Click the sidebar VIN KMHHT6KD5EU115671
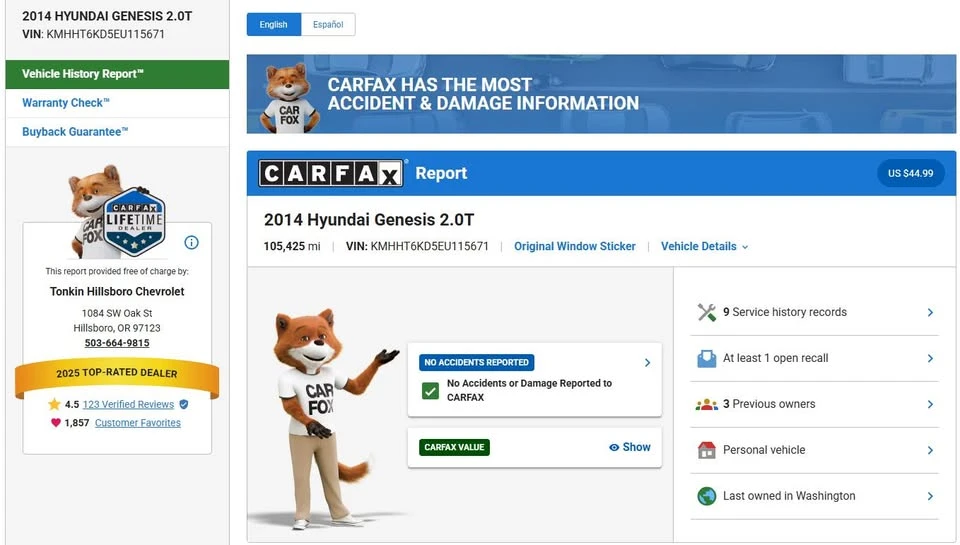This screenshot has height=545, width=960. (x=94, y=34)
